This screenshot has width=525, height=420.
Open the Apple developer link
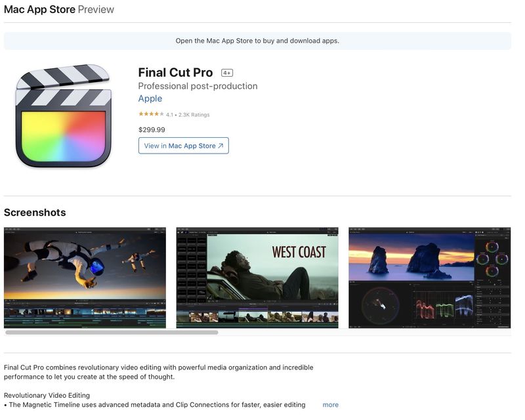pyautogui.click(x=150, y=98)
